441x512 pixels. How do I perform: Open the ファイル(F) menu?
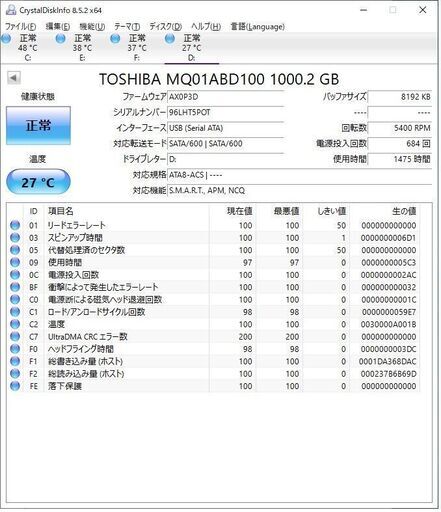20,26
